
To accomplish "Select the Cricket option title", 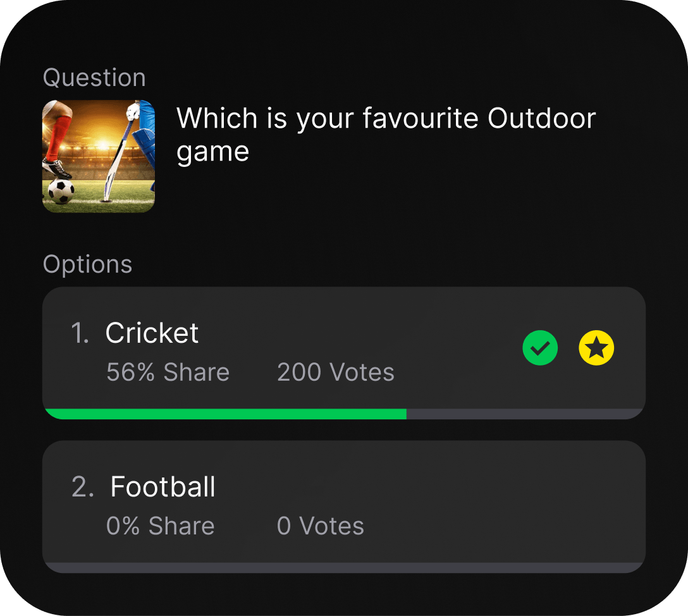I will tap(152, 333).
